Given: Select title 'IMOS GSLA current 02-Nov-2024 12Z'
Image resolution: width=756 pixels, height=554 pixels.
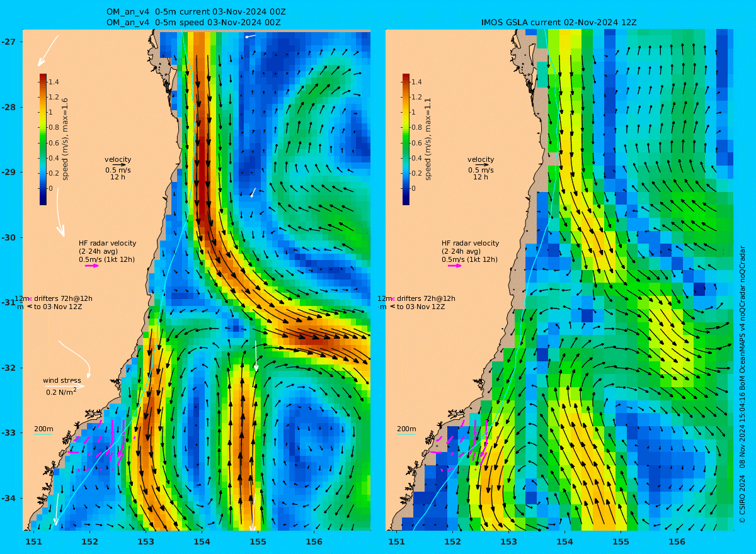Looking at the screenshot, I should coord(559,22).
